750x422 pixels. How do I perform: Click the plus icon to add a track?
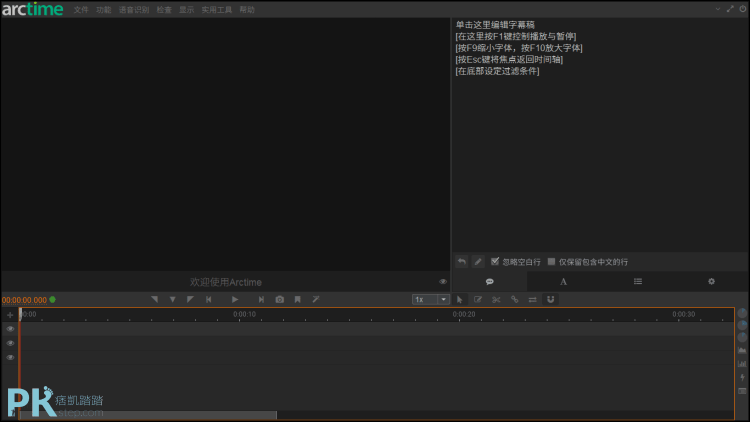(x=10, y=315)
